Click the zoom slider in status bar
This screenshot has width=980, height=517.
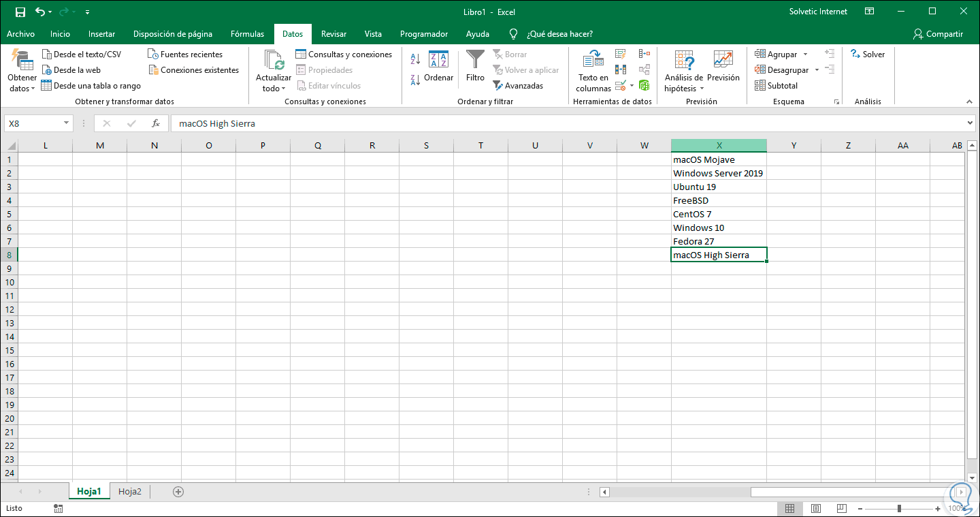(899, 508)
